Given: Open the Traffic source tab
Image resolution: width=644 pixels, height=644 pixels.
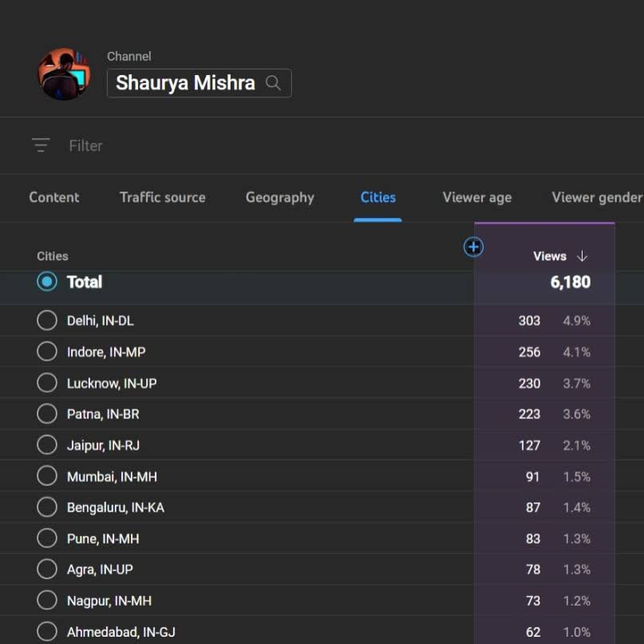Looking at the screenshot, I should [163, 197].
